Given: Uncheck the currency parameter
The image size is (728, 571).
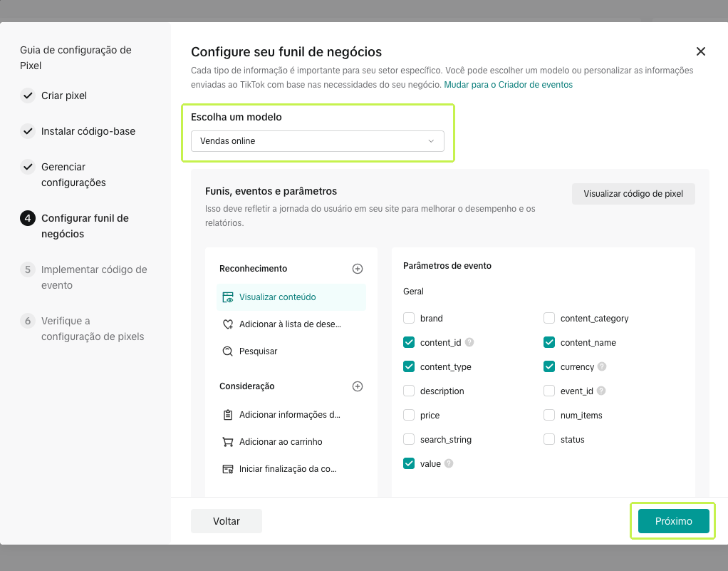Looking at the screenshot, I should [548, 366].
